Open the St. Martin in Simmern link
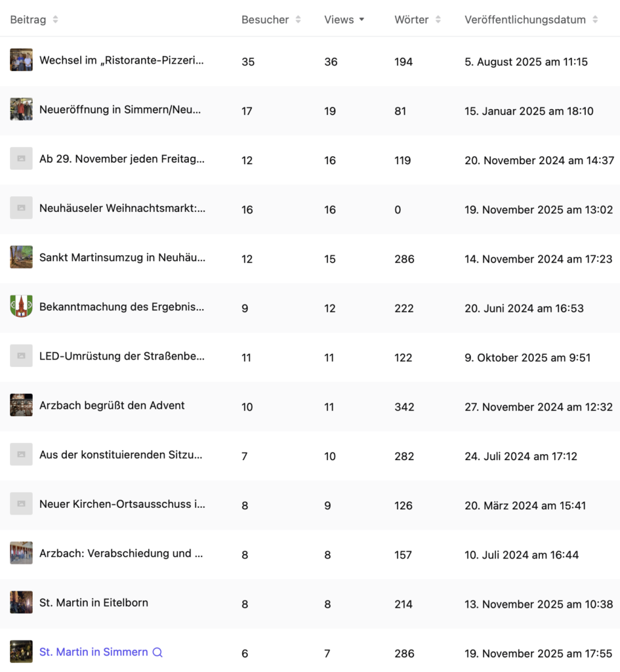This screenshot has width=620, height=672. pyautogui.click(x=93, y=652)
